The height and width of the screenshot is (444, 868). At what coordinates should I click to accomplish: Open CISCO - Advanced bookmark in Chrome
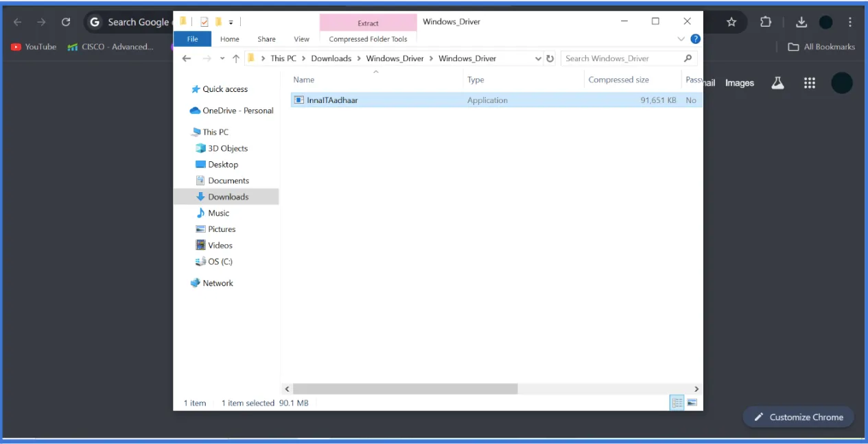tap(110, 47)
